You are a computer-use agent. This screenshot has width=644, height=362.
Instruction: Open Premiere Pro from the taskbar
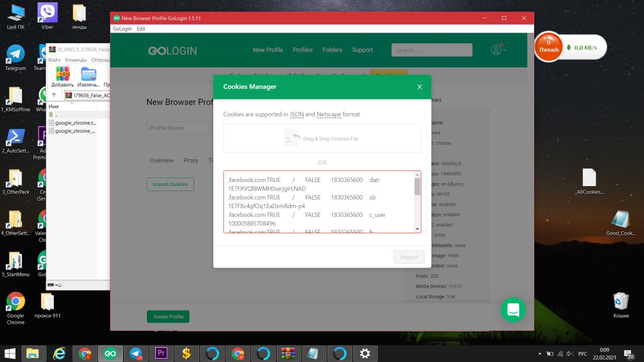162,353
